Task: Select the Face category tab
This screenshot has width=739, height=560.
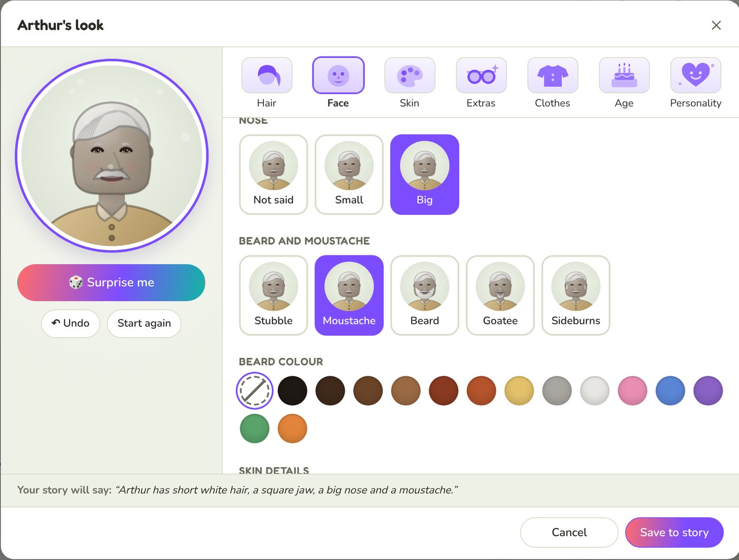Action: pyautogui.click(x=338, y=83)
